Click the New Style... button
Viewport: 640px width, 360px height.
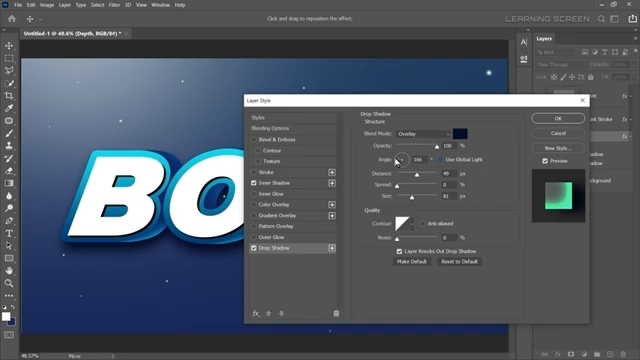click(x=558, y=148)
